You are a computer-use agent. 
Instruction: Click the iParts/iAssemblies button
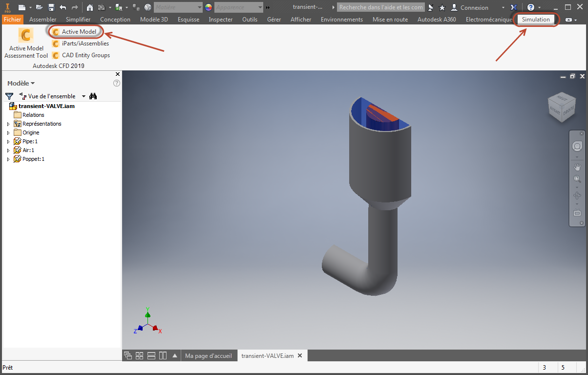click(x=80, y=44)
